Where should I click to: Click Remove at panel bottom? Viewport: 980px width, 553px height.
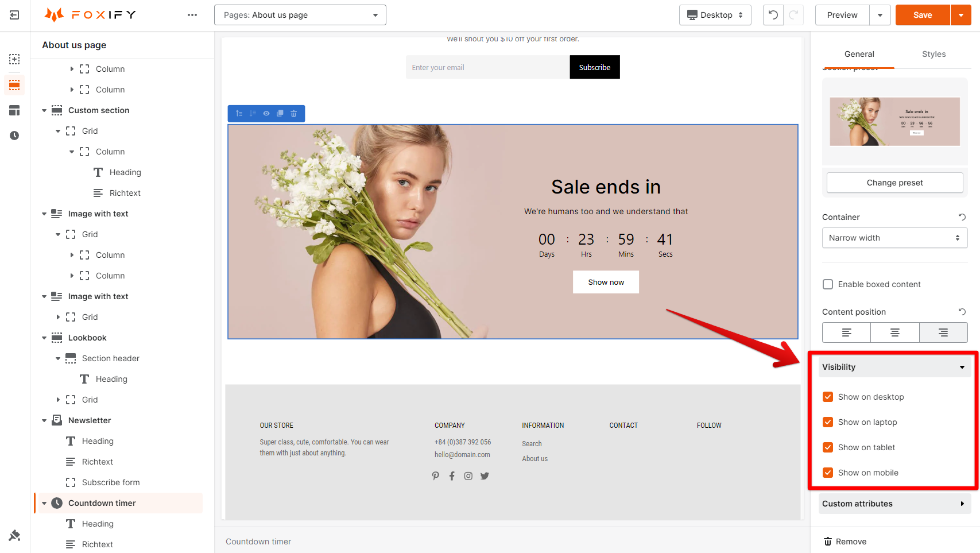(845, 542)
